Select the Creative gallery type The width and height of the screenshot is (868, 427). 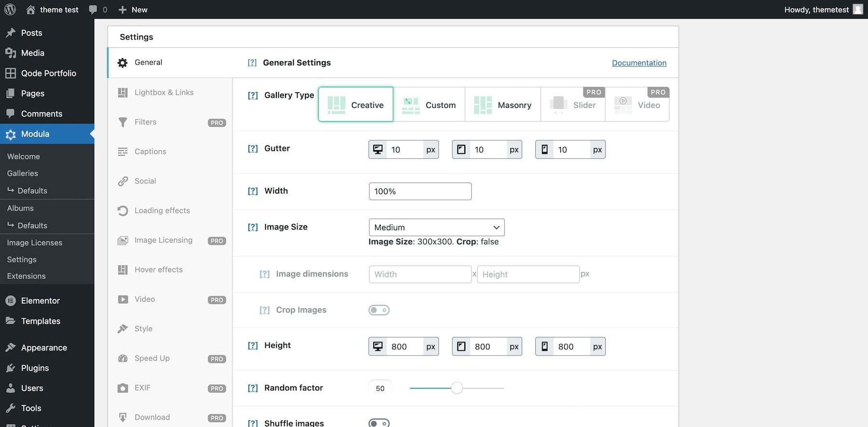[x=356, y=104]
